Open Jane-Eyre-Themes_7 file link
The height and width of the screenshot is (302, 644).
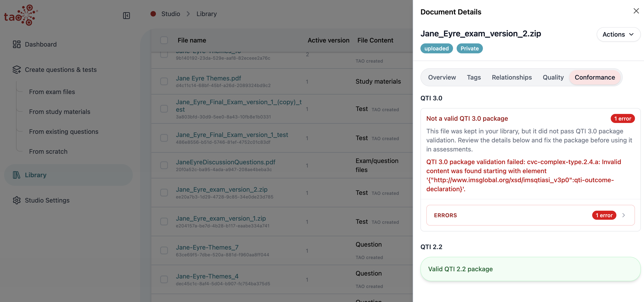tap(207, 247)
